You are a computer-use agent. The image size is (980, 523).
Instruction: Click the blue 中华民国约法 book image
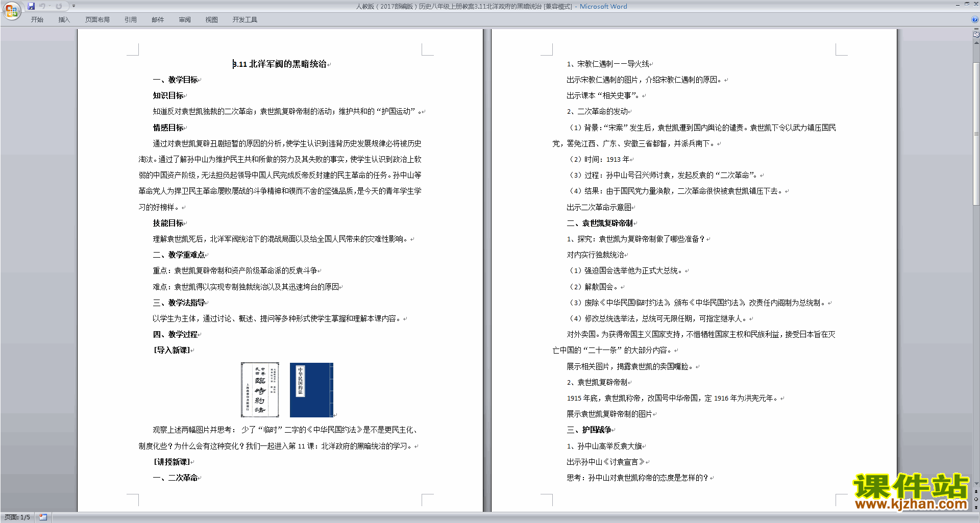pyautogui.click(x=311, y=390)
